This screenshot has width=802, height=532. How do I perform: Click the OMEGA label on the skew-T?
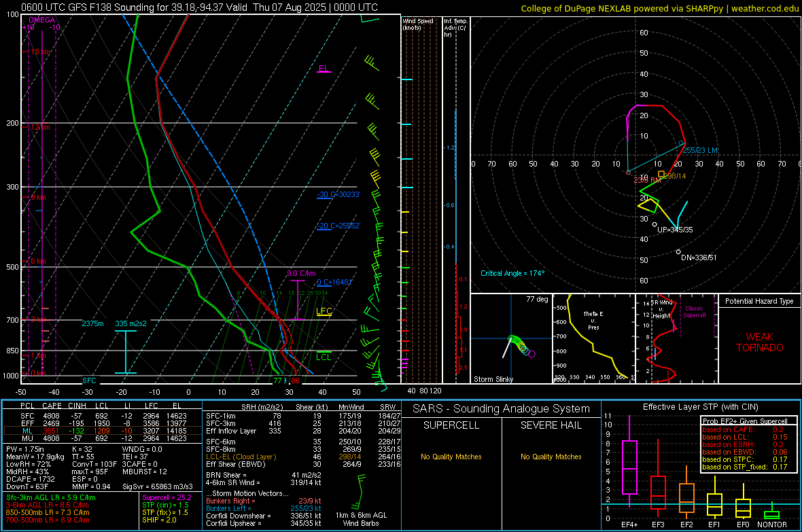(42, 20)
